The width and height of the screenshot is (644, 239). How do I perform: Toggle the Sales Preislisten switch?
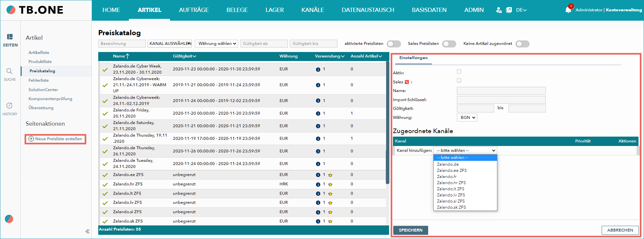coord(449,44)
